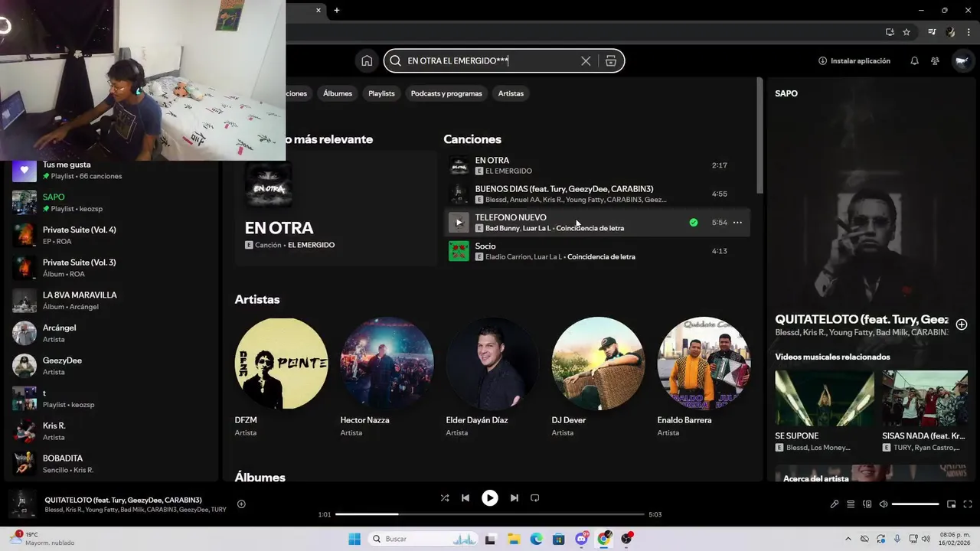Open the EN OTRA top result card
The image size is (980, 551).
335,207
